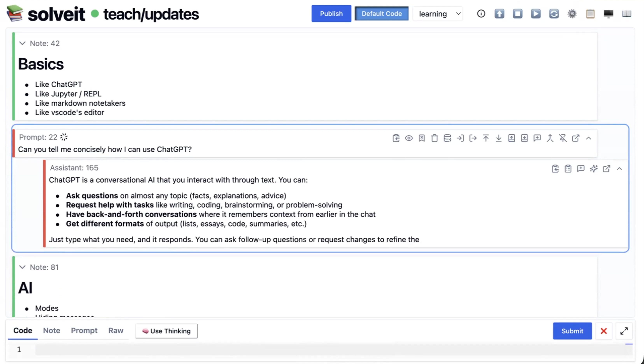Toggle the Default Code button
This screenshot has height=364, width=644.
coord(381,14)
